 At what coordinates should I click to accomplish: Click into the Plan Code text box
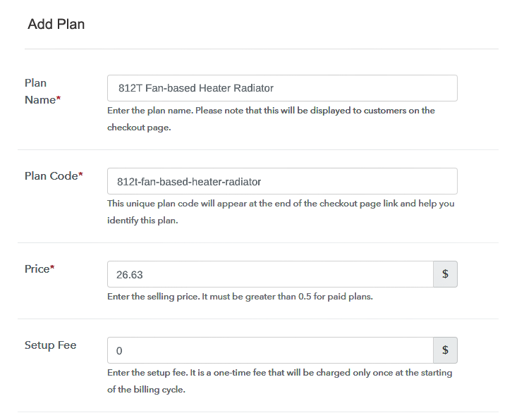tap(282, 181)
